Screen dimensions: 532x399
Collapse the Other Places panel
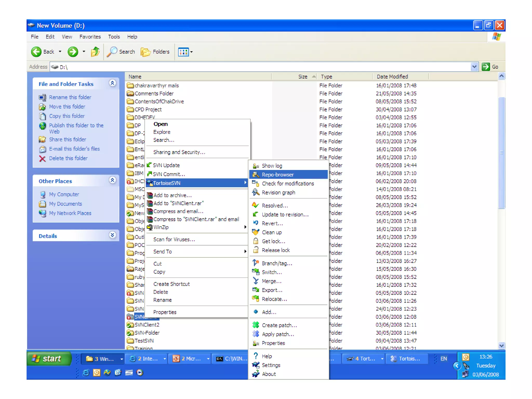[112, 181]
